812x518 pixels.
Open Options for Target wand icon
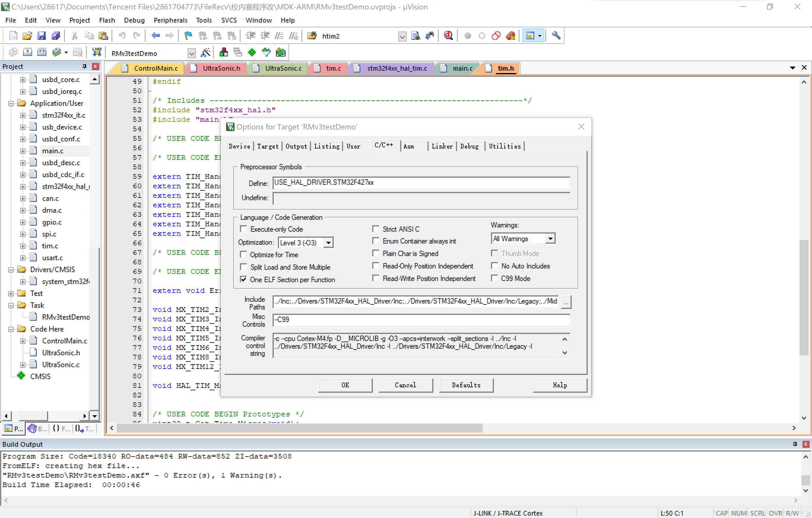click(x=205, y=53)
